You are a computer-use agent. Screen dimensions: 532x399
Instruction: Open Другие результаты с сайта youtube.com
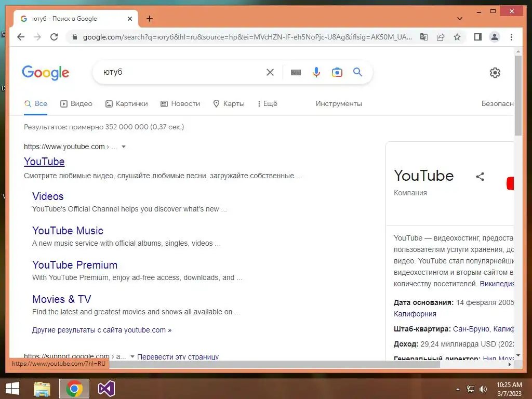click(102, 330)
